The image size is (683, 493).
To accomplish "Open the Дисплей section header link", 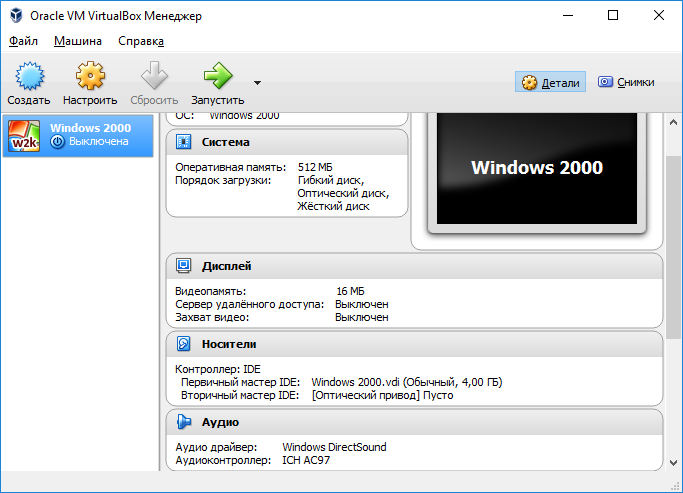I will click(x=227, y=266).
